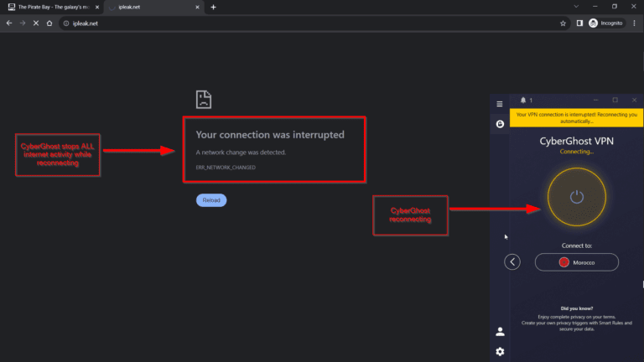Expand server list with left chevron
The width and height of the screenshot is (644, 362).
(512, 262)
